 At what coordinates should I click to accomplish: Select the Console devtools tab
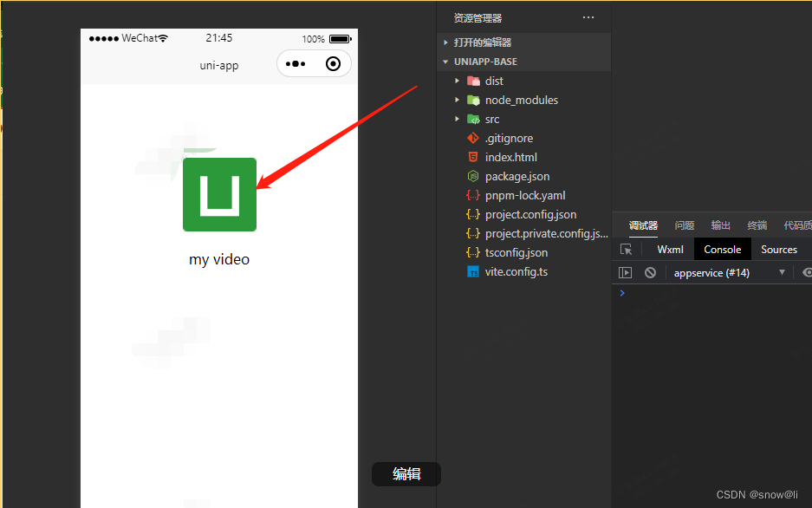(x=723, y=250)
